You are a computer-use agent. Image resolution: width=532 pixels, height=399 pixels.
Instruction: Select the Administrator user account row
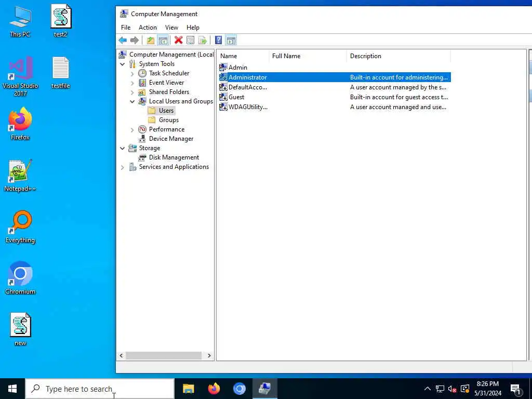coord(335,77)
